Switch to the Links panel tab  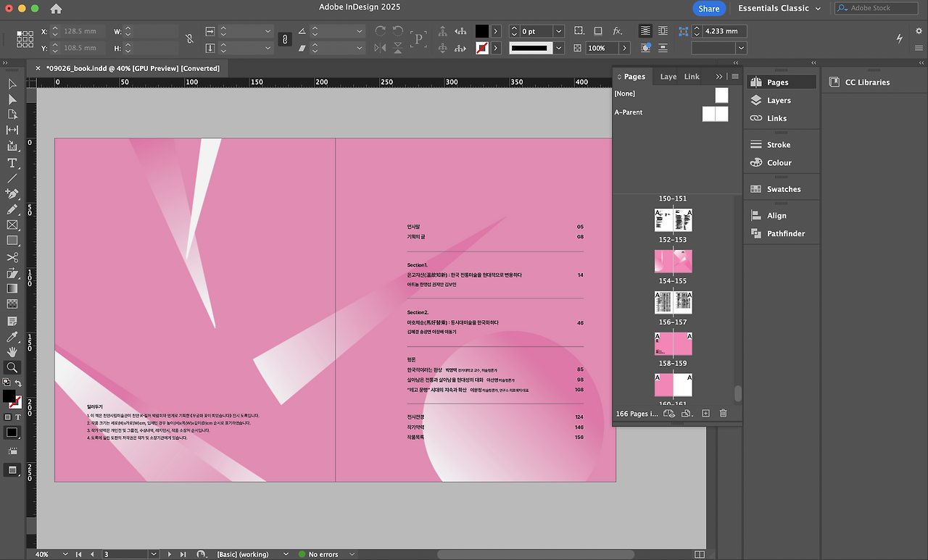tap(692, 76)
